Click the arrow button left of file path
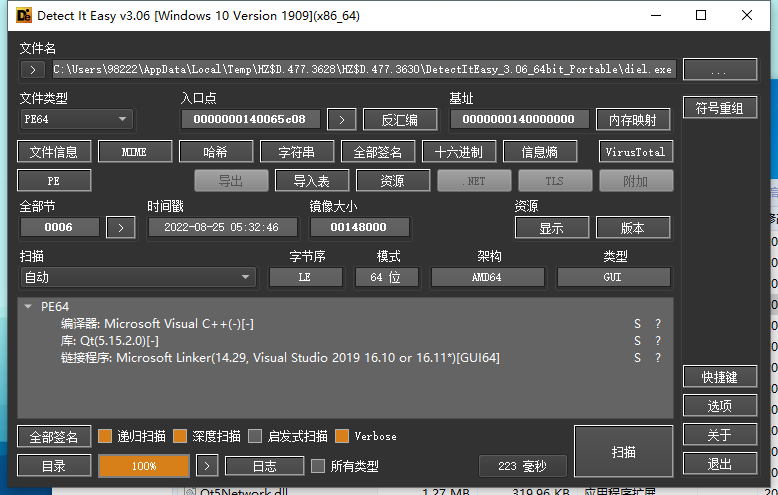778x495 pixels. [33, 69]
